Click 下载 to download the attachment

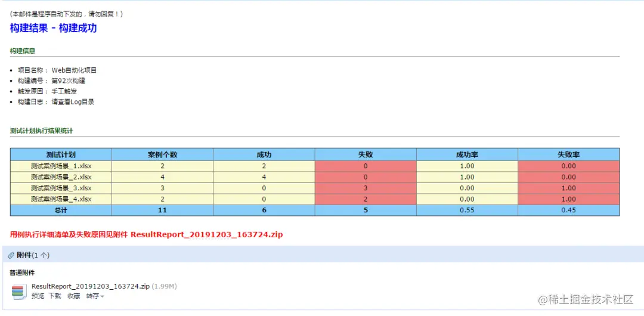point(55,296)
